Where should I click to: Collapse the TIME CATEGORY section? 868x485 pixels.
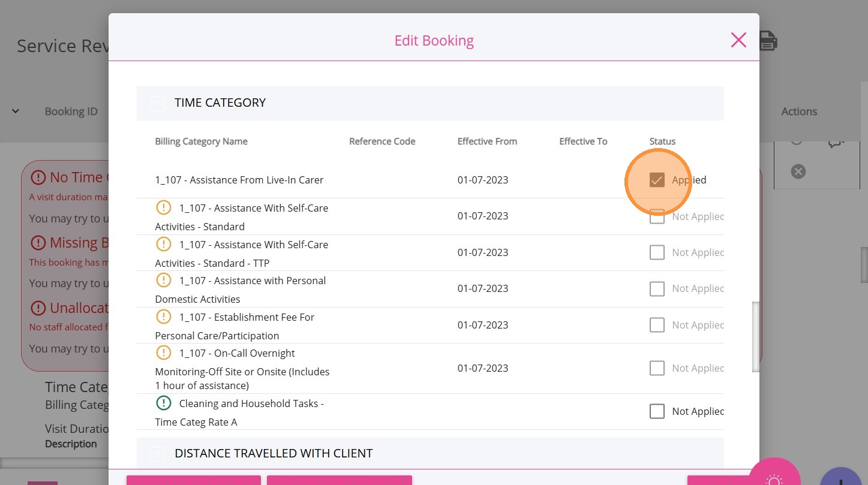[157, 103]
